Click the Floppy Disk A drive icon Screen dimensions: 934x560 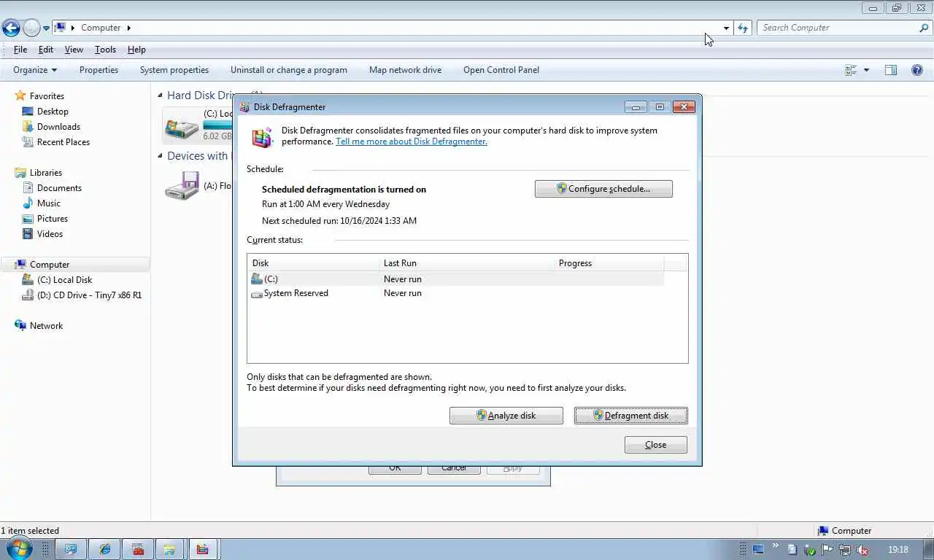[x=182, y=186]
